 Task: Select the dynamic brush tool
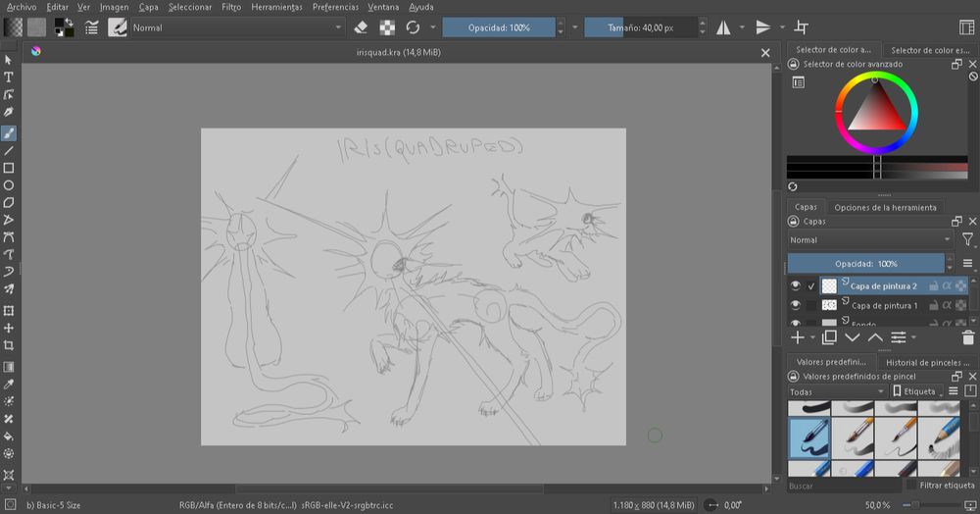click(9, 272)
